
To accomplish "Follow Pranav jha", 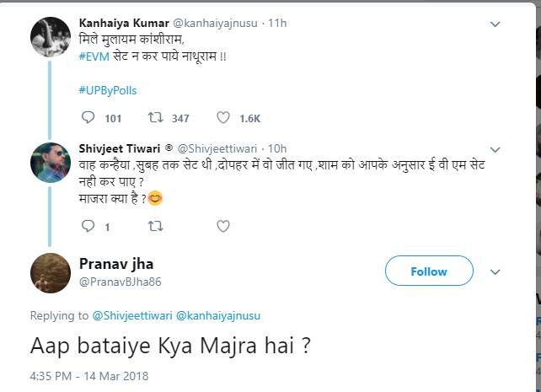I will [x=428, y=271].
